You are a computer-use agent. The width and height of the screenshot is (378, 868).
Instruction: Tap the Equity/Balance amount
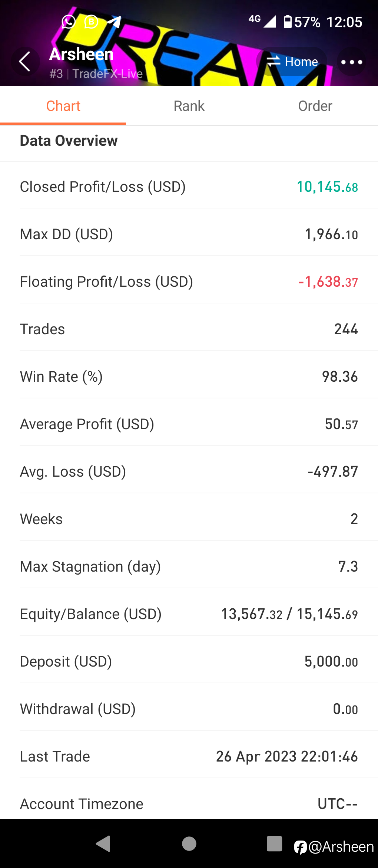[x=289, y=614]
